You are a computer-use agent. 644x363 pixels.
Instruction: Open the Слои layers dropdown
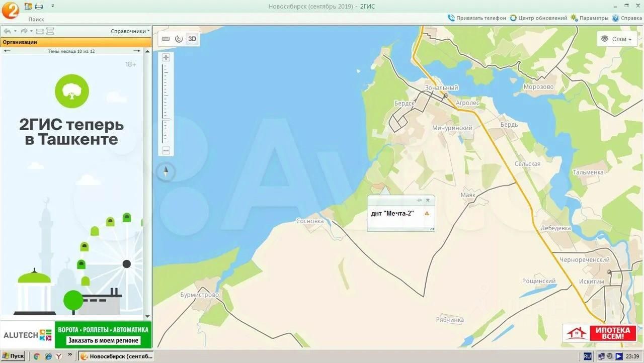[x=617, y=39]
